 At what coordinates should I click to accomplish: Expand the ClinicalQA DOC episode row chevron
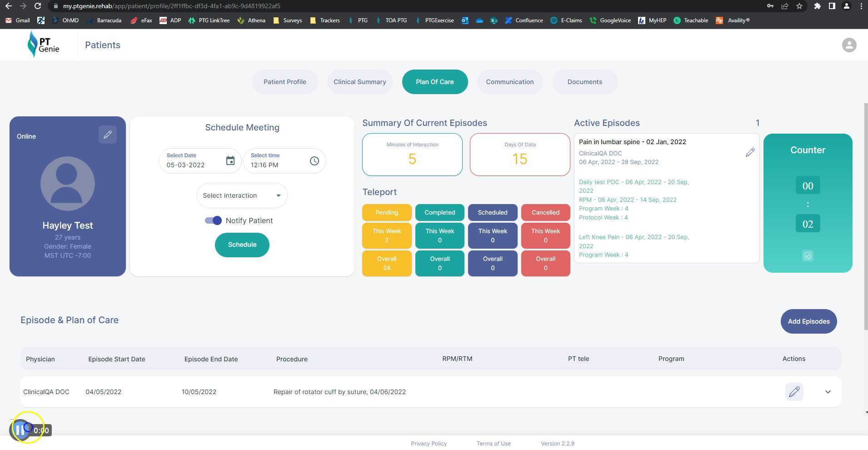coord(828,391)
